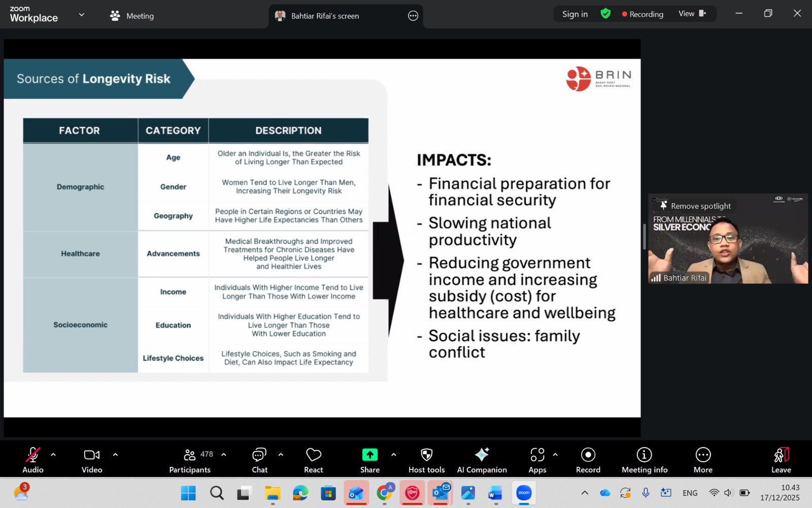Switch to the Meeting tab
This screenshot has width=812, height=508.
[x=132, y=16]
